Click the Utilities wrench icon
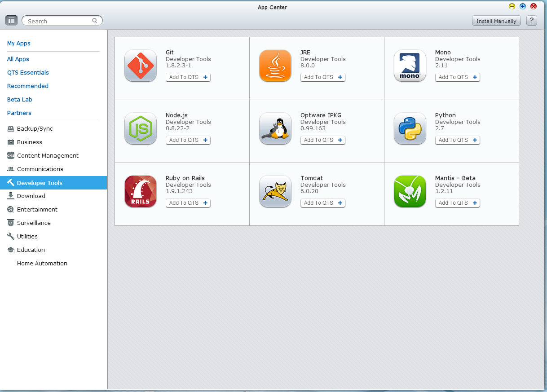The height and width of the screenshot is (392, 547). tap(11, 236)
